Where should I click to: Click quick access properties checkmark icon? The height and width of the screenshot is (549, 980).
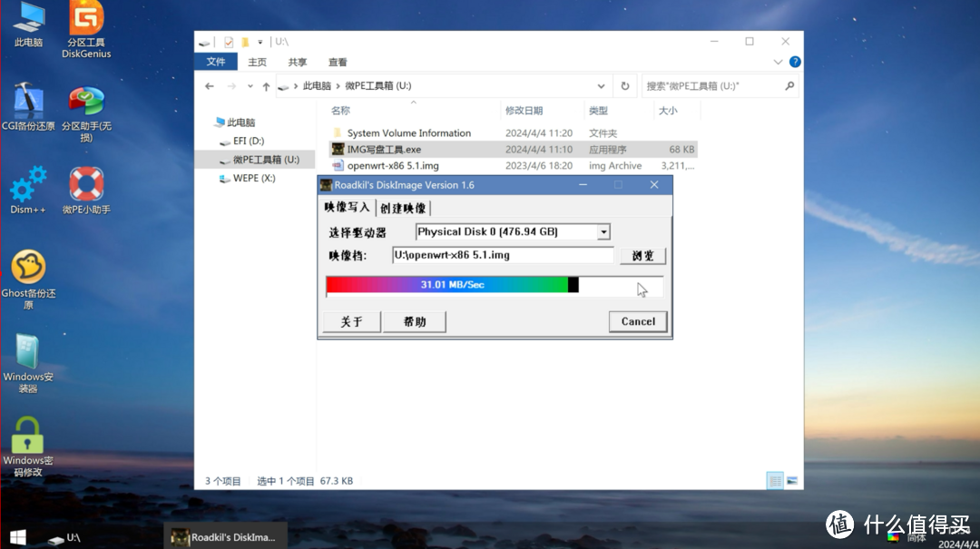click(229, 42)
